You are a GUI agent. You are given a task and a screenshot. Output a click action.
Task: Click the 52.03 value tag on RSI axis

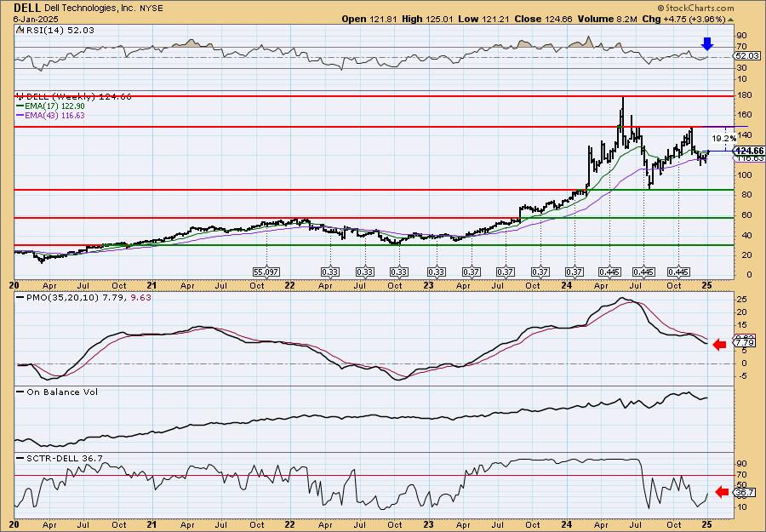tap(746, 56)
